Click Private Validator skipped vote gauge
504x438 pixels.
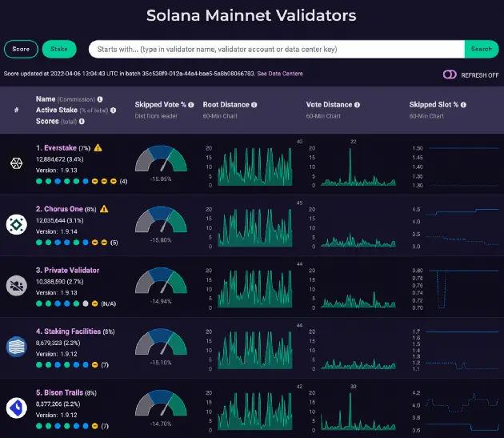(161, 281)
